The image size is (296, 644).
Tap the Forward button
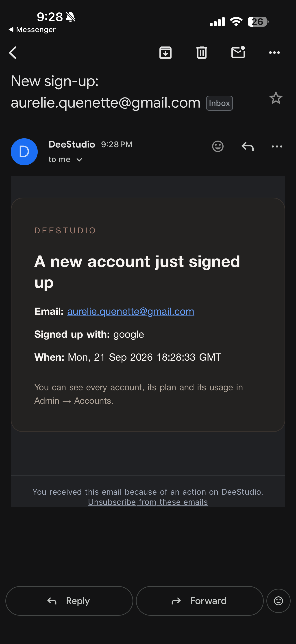click(x=200, y=601)
